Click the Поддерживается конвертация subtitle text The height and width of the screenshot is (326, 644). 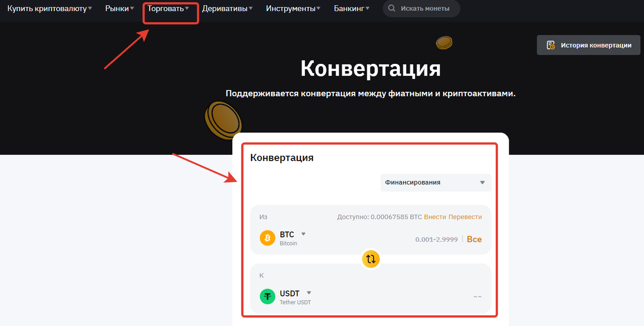coord(370,93)
